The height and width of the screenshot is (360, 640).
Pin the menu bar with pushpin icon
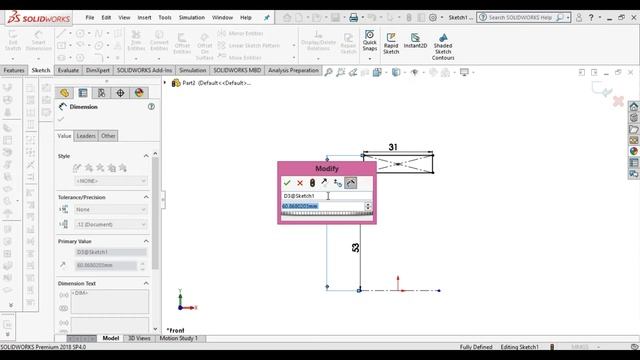[267, 18]
